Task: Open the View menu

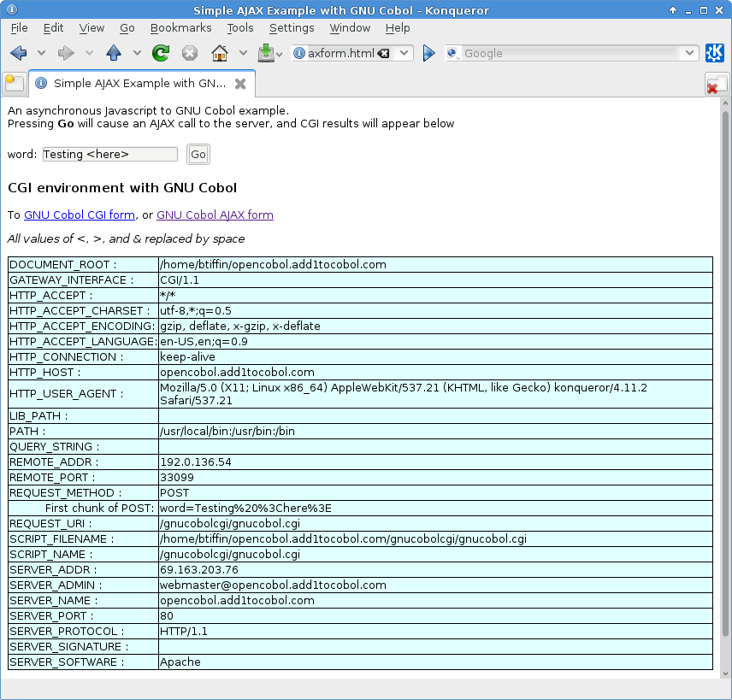Action: click(x=91, y=28)
